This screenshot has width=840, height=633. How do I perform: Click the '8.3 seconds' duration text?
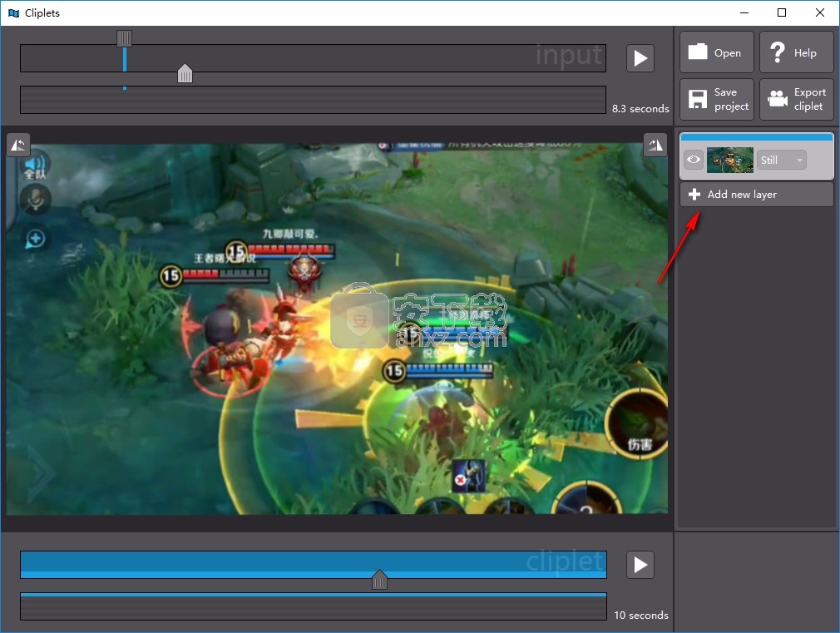[x=640, y=108]
